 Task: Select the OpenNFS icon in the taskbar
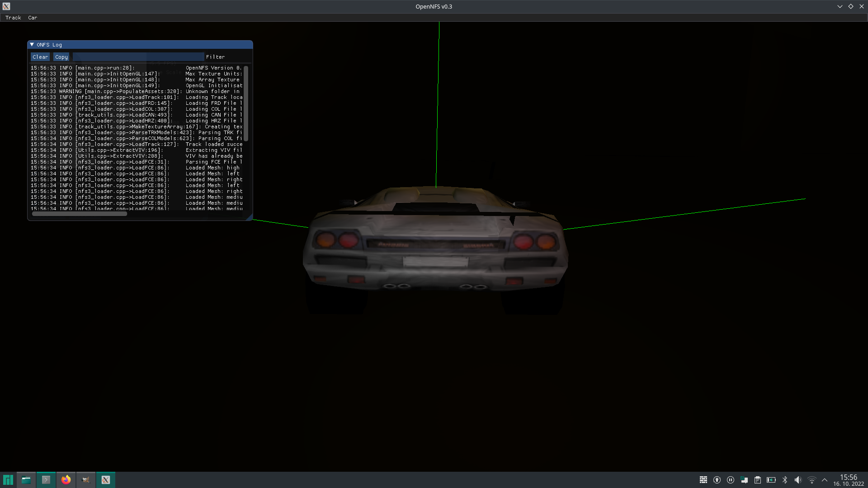tap(105, 480)
